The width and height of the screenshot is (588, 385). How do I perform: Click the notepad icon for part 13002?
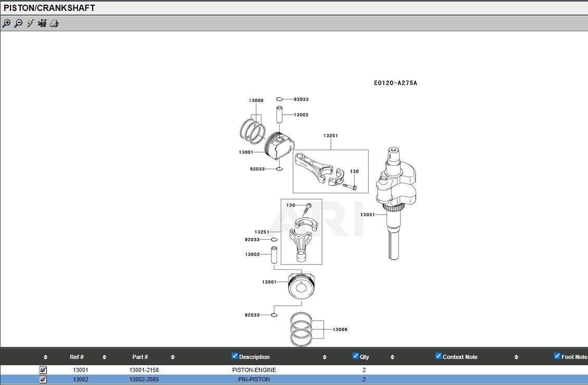pos(43,379)
